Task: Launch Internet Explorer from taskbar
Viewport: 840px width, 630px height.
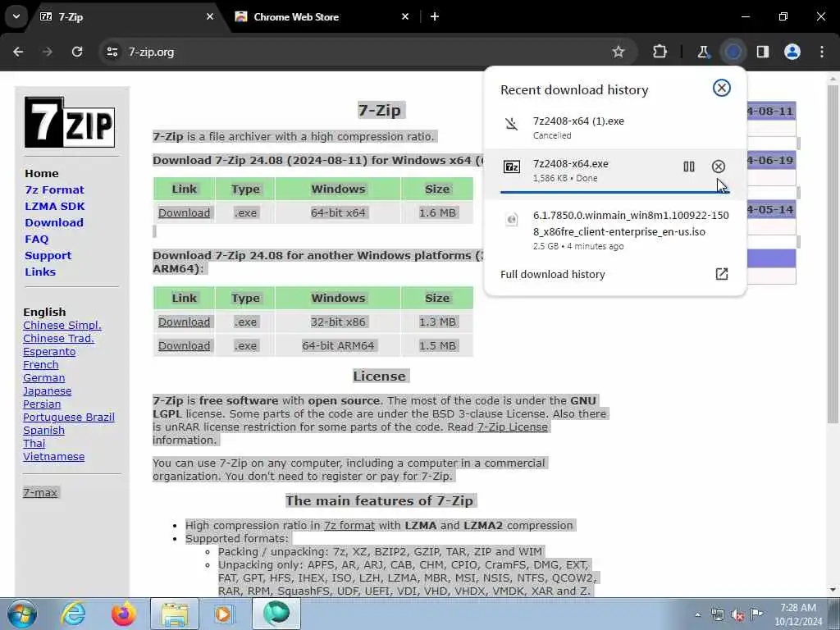Action: click(x=73, y=614)
